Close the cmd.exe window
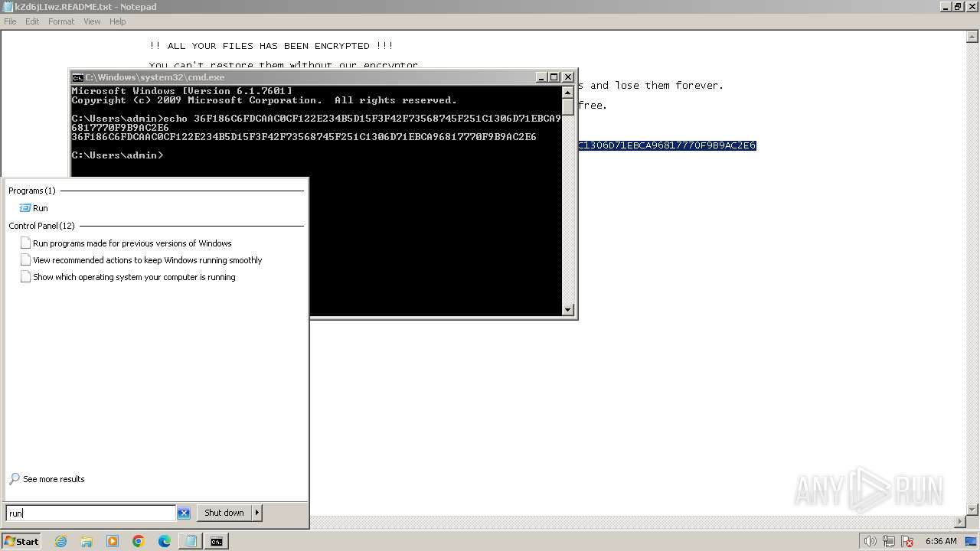This screenshot has width=980, height=551. coord(568,77)
